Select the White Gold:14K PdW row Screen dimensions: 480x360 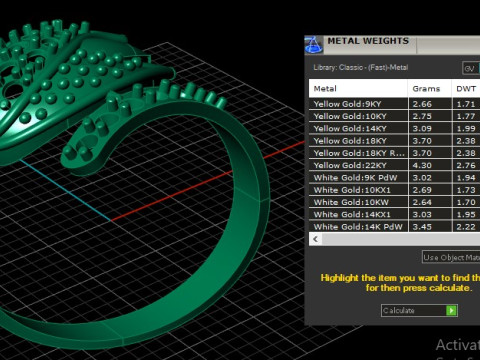(x=394, y=227)
